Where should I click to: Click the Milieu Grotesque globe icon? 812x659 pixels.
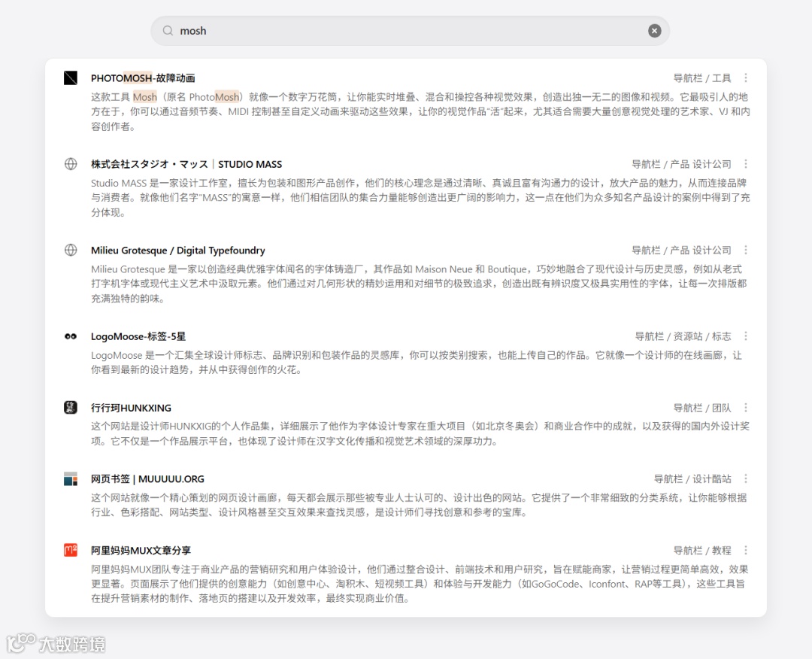[71, 250]
